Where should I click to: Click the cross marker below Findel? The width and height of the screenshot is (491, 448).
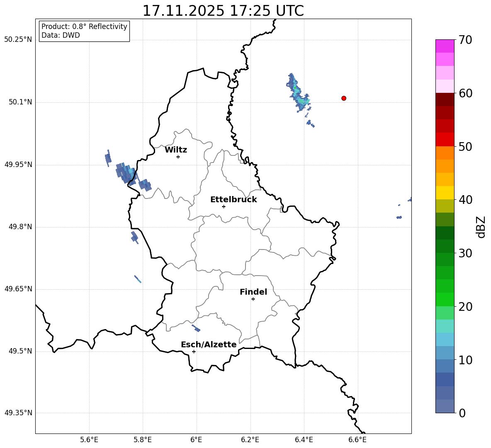pos(253,299)
